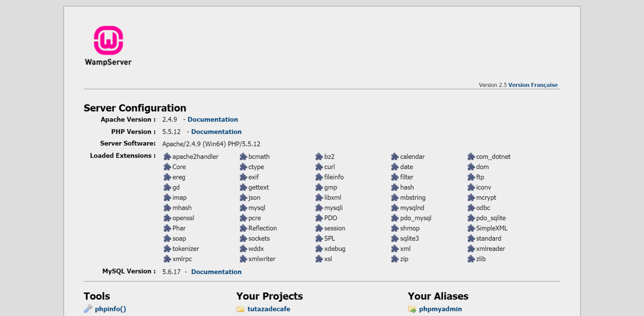Click the tokenizer extension name
Image resolution: width=644 pixels, height=316 pixels.
coord(186,248)
